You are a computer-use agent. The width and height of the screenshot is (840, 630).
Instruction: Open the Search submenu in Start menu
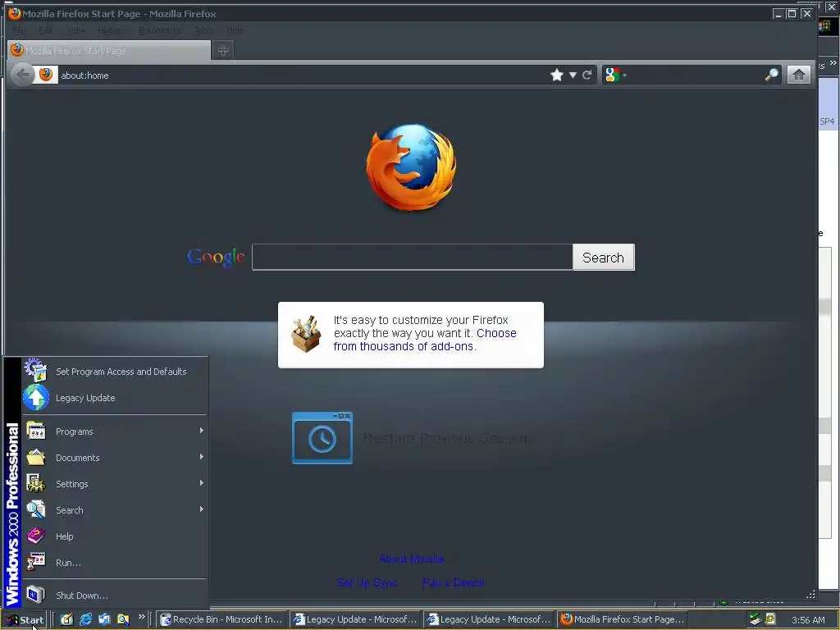point(115,510)
